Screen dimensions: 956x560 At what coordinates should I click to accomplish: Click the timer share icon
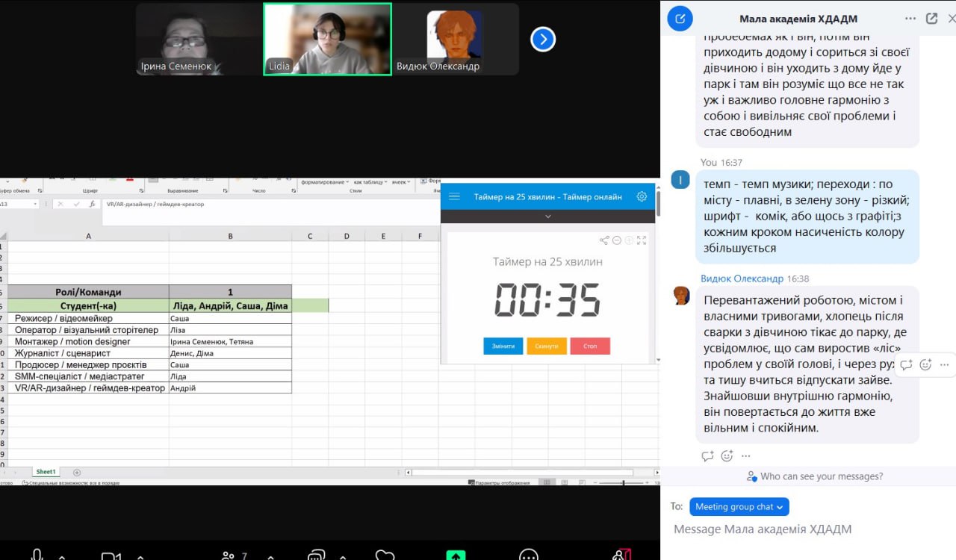pos(603,240)
